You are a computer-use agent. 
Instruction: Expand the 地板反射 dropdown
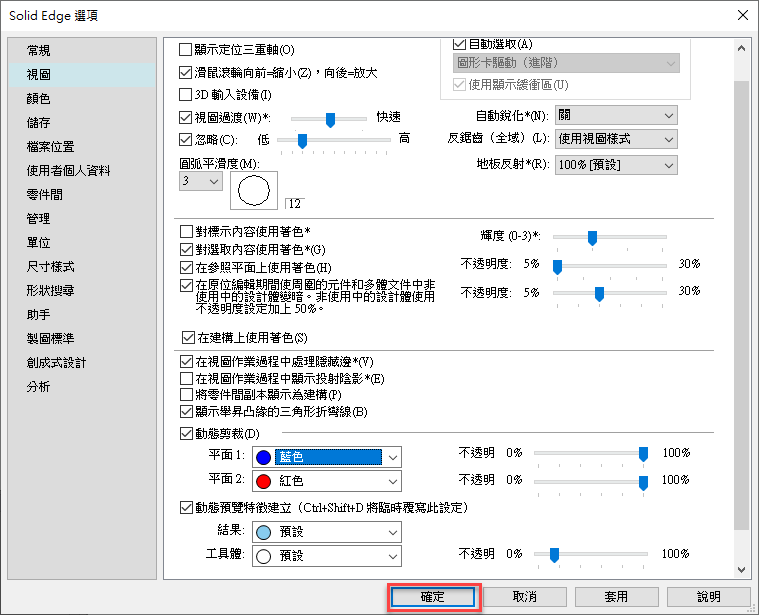coord(616,165)
